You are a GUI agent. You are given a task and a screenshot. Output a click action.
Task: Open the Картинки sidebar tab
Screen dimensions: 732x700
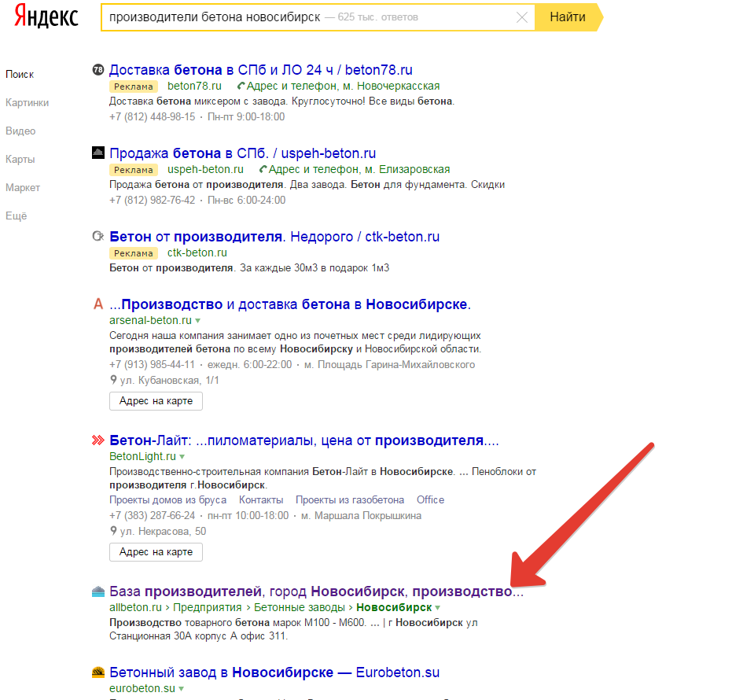[27, 103]
